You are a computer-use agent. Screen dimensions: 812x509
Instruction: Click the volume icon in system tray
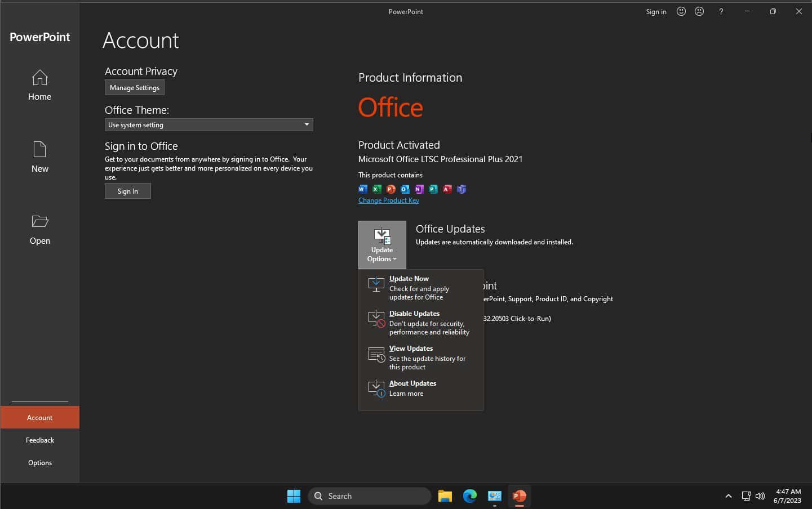pyautogui.click(x=760, y=496)
